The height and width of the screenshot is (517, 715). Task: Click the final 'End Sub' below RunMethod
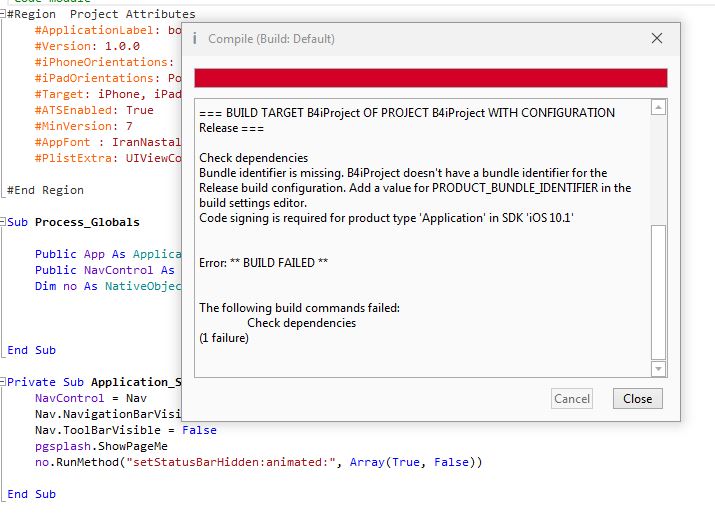click(x=31, y=494)
